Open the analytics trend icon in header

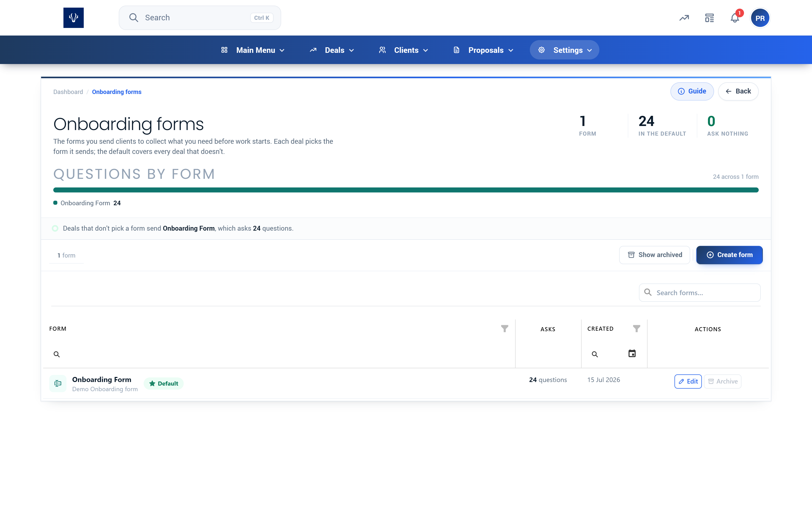684,18
